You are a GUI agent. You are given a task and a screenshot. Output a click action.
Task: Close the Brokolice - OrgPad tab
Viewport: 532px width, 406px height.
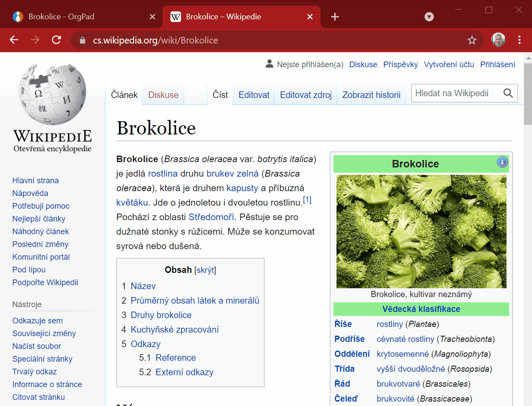point(152,17)
